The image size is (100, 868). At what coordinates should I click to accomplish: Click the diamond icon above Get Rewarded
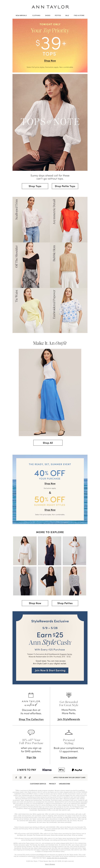pos(69,695)
